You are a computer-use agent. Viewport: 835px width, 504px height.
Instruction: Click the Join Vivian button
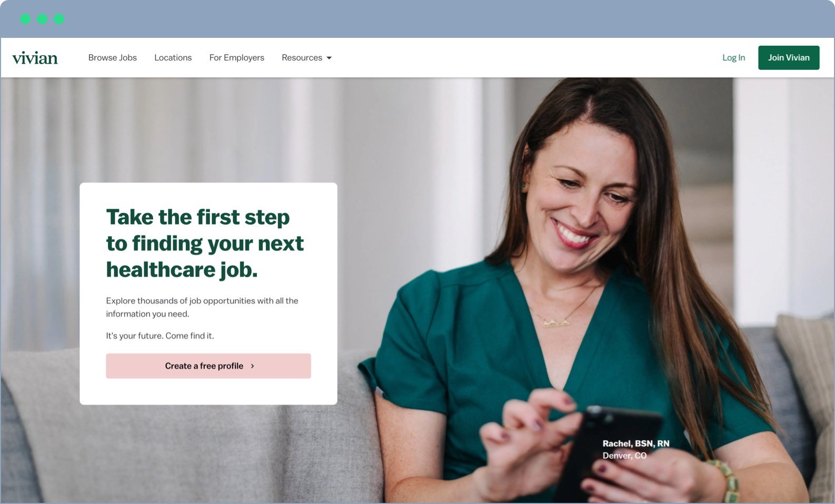click(x=789, y=58)
